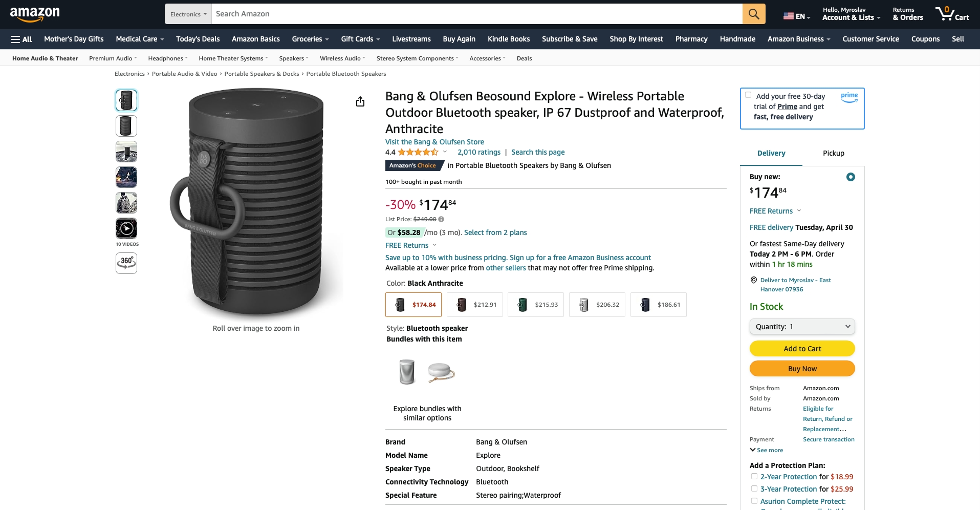Image resolution: width=980 pixels, height=510 pixels.
Task: Enable the 2-Year Protection plan checkbox
Action: [754, 476]
